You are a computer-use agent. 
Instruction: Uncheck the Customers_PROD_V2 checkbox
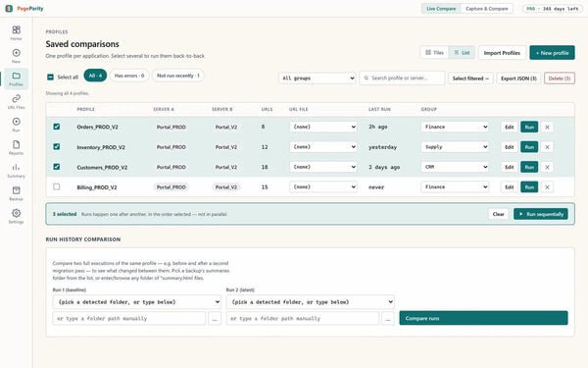[56, 167]
